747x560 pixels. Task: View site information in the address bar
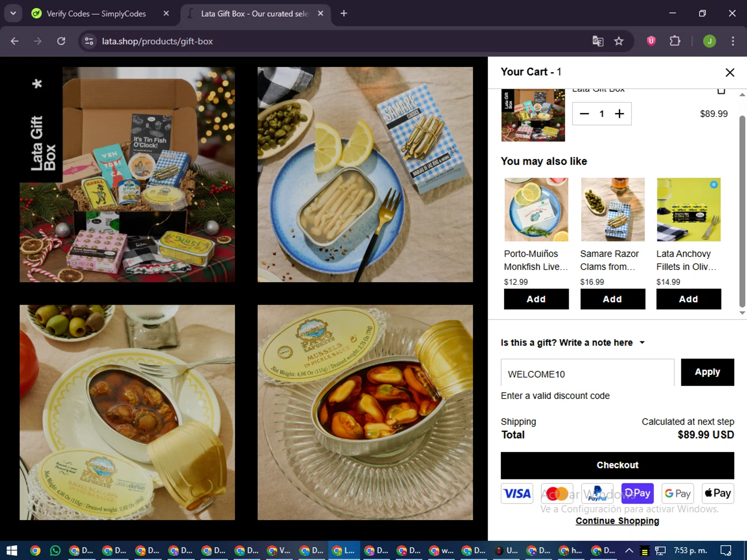(89, 41)
